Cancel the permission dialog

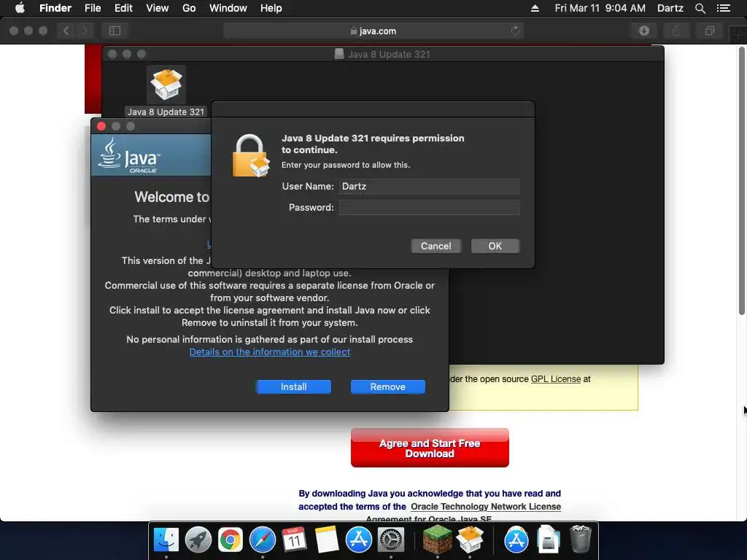click(x=436, y=246)
